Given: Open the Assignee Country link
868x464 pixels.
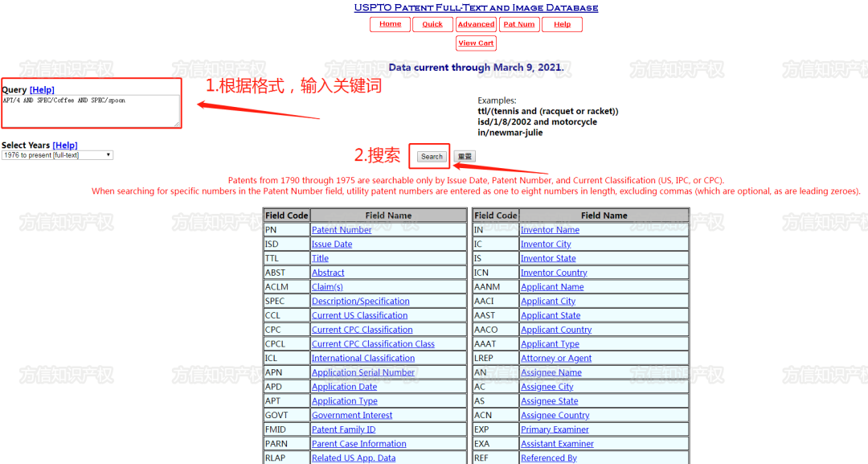Looking at the screenshot, I should [555, 415].
